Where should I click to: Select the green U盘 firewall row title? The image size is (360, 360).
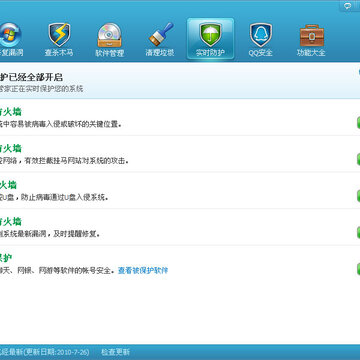(8, 185)
